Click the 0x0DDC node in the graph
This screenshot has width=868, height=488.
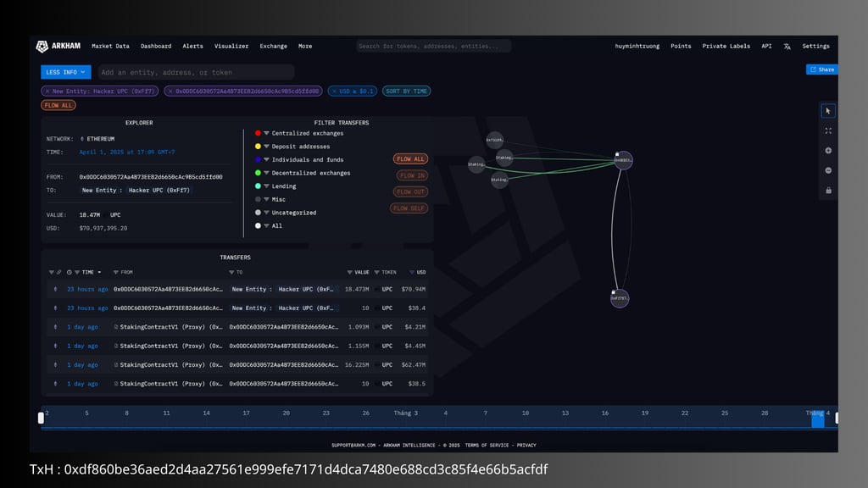coord(623,160)
